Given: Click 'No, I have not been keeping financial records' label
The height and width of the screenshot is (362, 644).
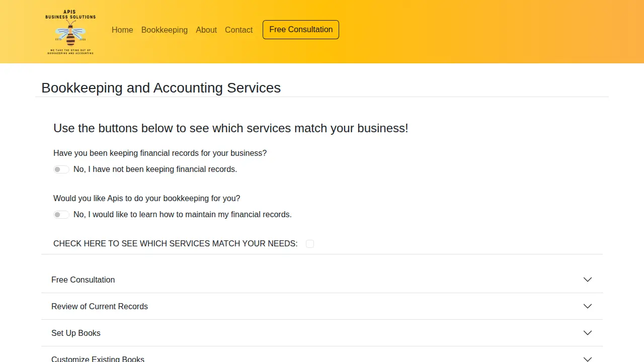Looking at the screenshot, I should 155,169.
